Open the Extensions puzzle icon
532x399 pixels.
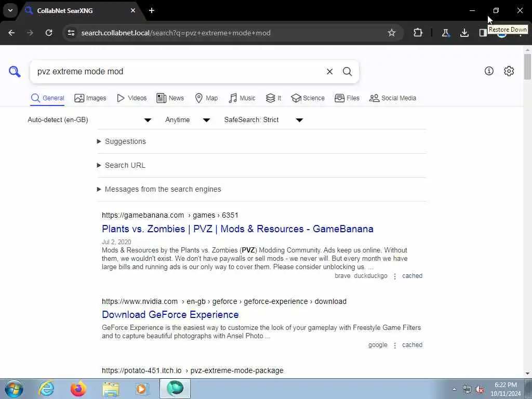418,33
